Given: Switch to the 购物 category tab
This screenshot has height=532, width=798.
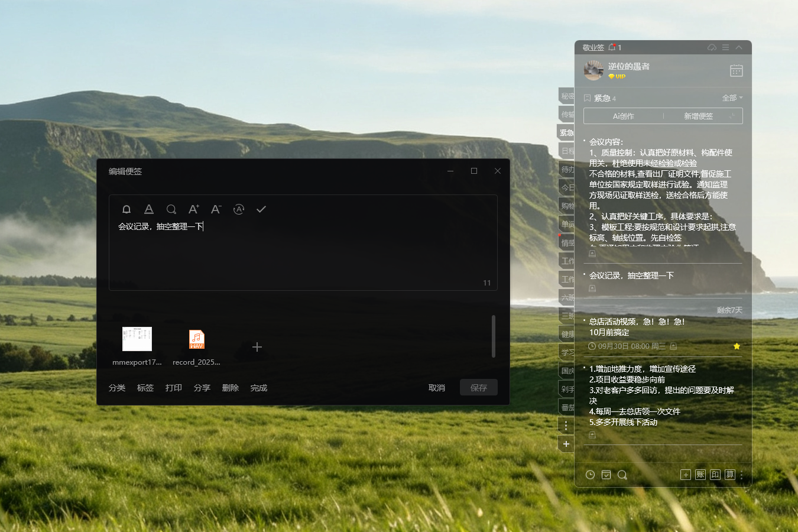Looking at the screenshot, I should (566, 206).
